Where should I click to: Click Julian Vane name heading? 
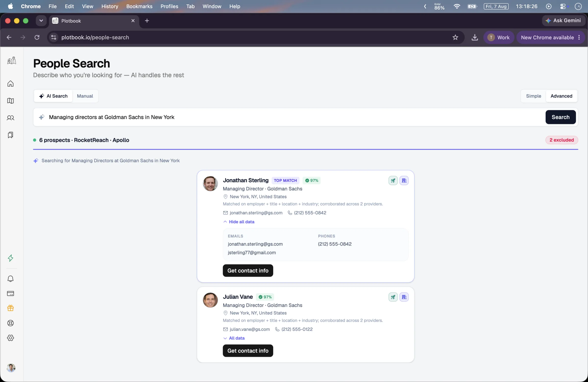click(238, 297)
